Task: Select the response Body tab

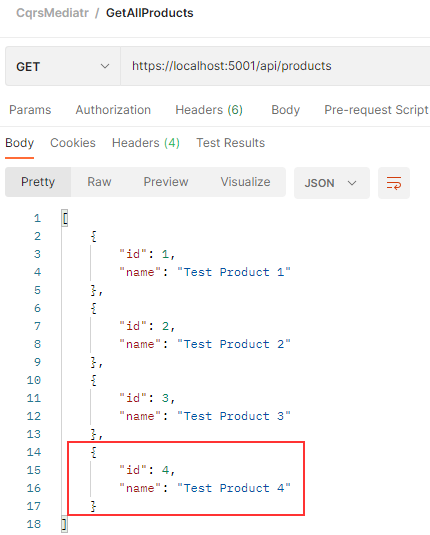Action: [x=19, y=143]
